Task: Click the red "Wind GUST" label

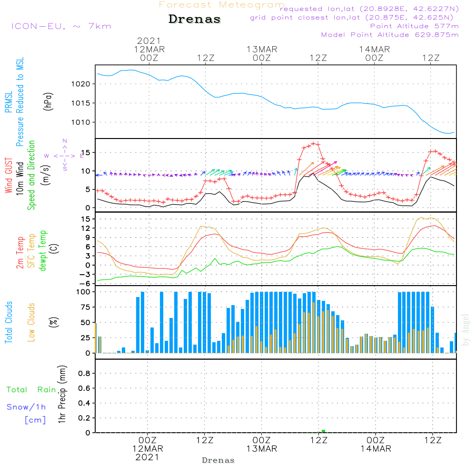Action: [x=9, y=176]
